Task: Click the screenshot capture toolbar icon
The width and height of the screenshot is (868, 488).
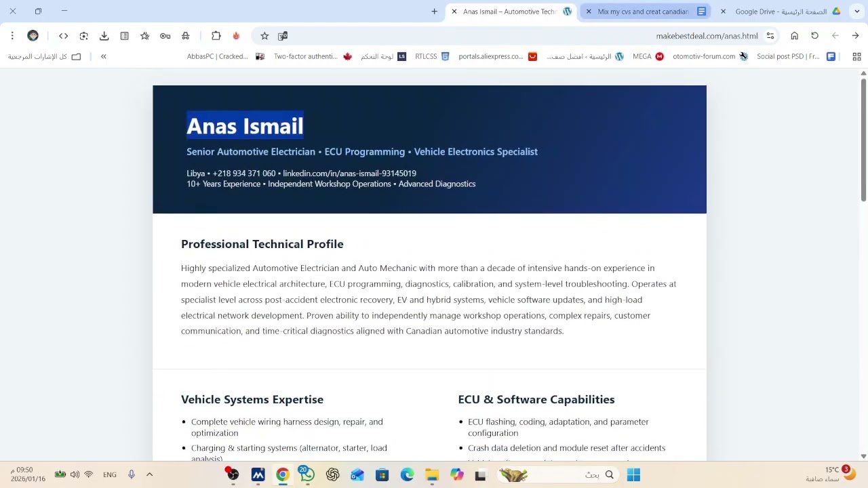Action: (x=83, y=36)
